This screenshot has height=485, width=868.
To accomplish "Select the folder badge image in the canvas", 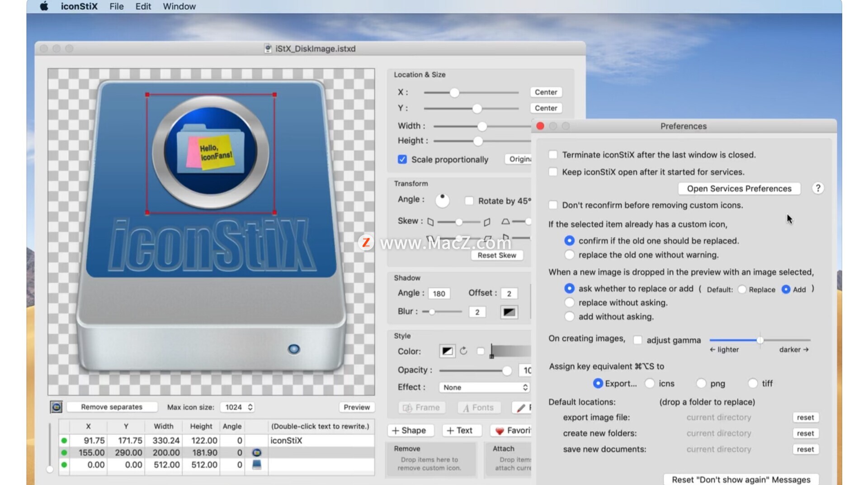I will tap(211, 152).
